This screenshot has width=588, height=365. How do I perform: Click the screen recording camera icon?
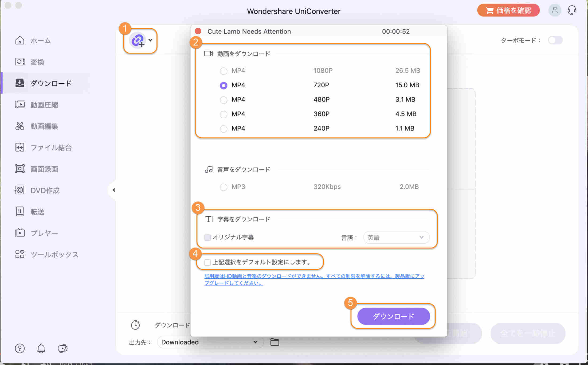(x=20, y=169)
